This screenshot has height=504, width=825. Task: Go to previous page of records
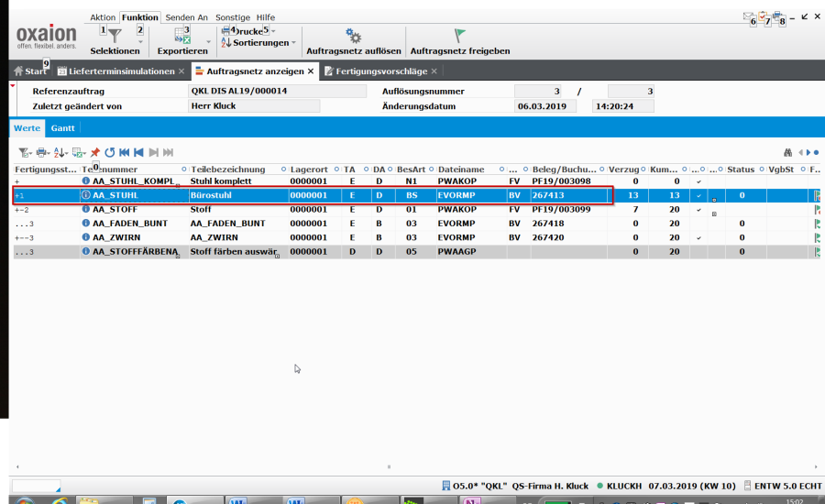(138, 152)
